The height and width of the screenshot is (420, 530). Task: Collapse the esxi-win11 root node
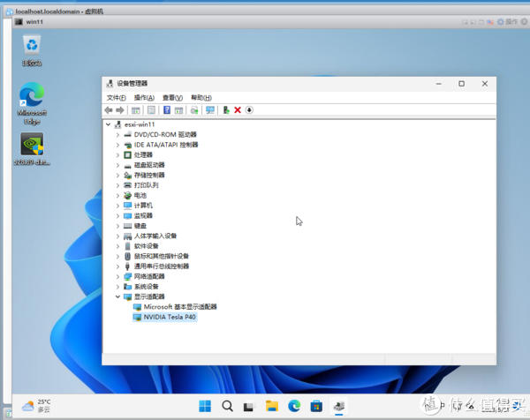[x=108, y=124]
